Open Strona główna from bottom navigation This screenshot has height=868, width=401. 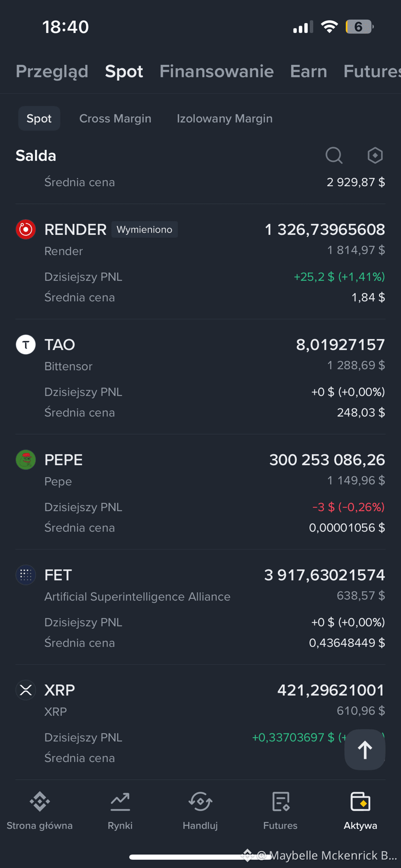tap(40, 802)
